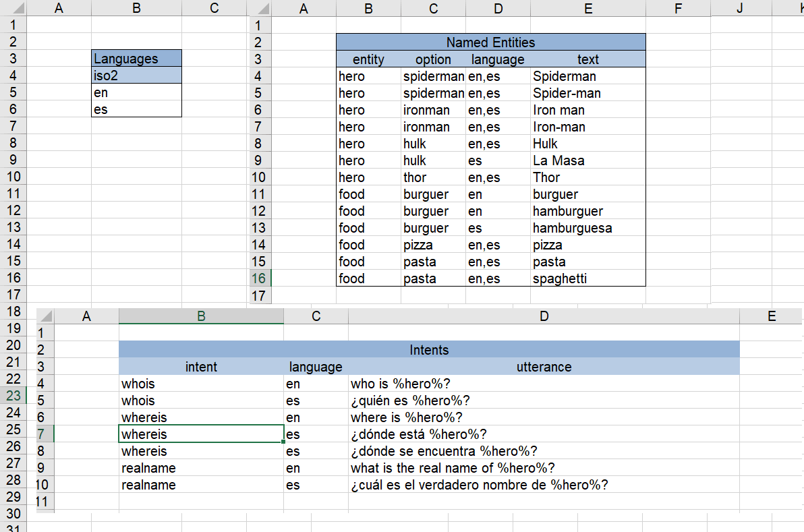This screenshot has height=532, width=804.
Task: Select the 'Spiderman' text cell
Action: [588, 76]
